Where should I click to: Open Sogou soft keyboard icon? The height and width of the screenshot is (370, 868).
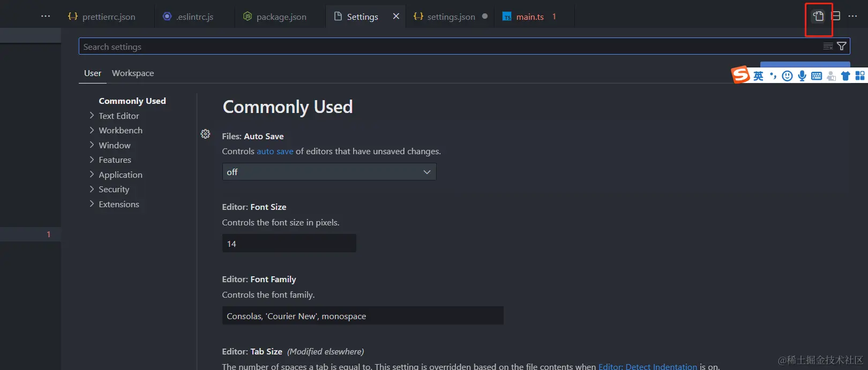[817, 76]
